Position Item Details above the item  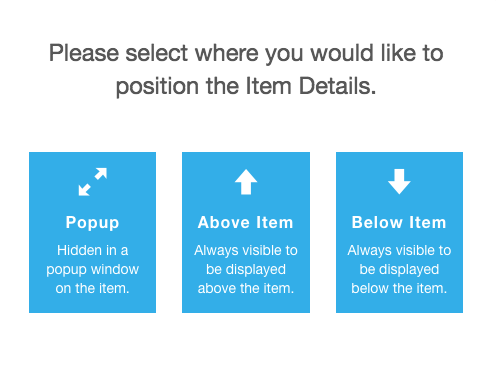pyautogui.click(x=246, y=232)
